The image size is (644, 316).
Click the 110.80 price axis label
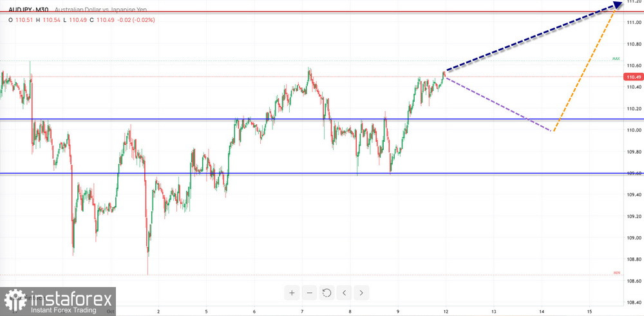tap(634, 44)
